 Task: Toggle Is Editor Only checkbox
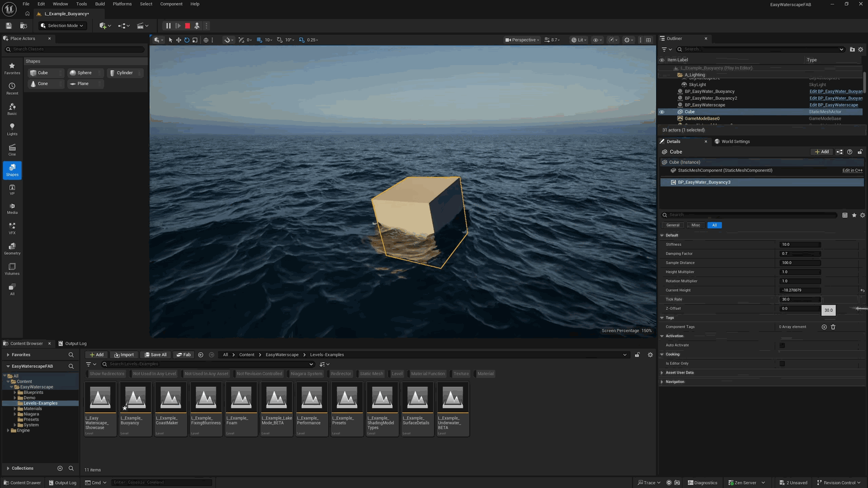[782, 363]
